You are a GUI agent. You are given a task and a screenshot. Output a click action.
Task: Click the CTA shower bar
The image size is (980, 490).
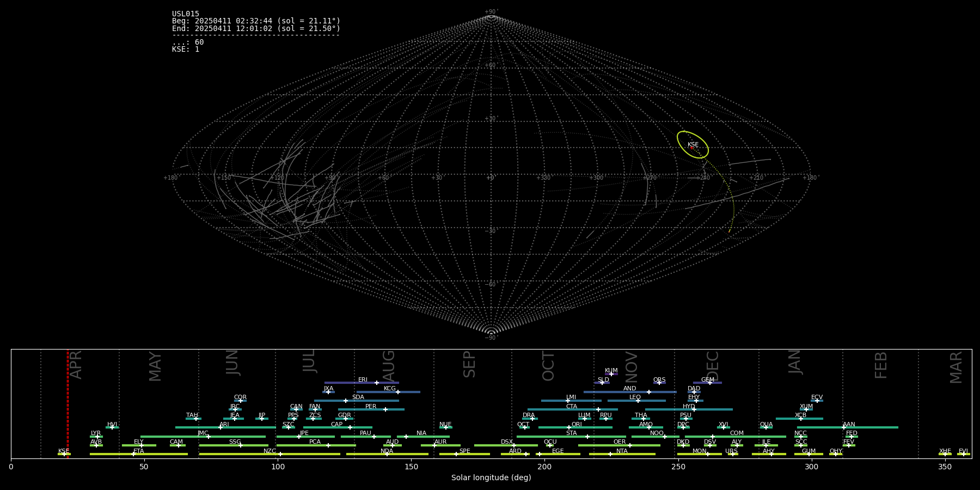click(x=573, y=409)
